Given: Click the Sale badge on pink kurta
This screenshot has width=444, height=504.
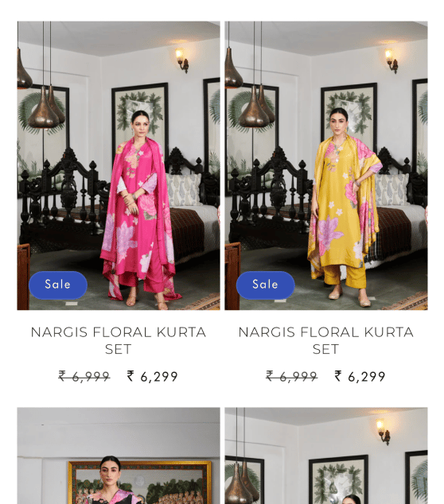Looking at the screenshot, I should click(x=58, y=285).
